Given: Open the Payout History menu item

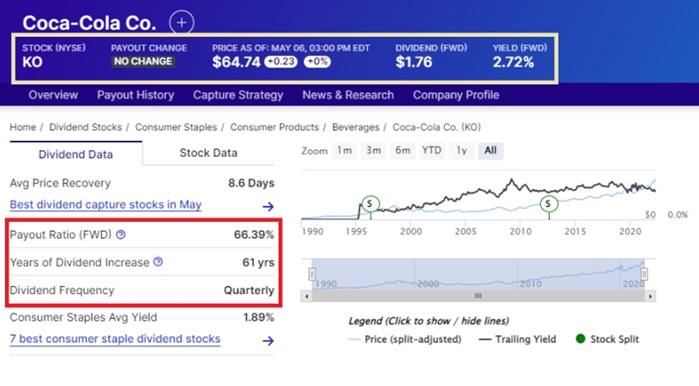Looking at the screenshot, I should tap(136, 95).
